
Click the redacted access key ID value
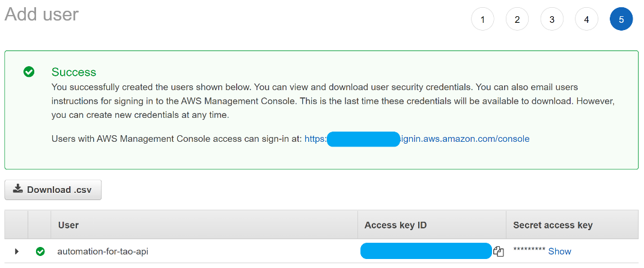coord(425,251)
